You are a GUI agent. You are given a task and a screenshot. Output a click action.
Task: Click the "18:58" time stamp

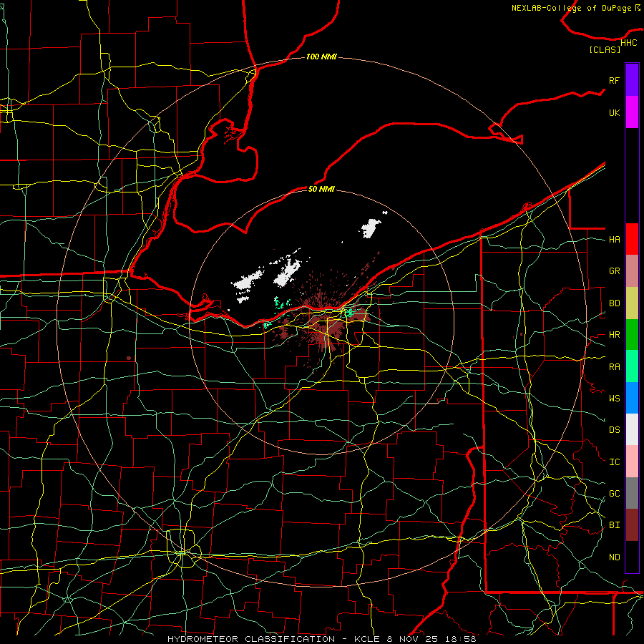coord(462,639)
